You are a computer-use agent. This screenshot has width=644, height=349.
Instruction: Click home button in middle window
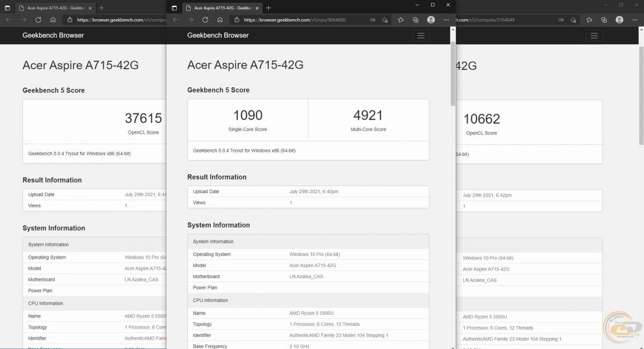pyautogui.click(x=220, y=20)
